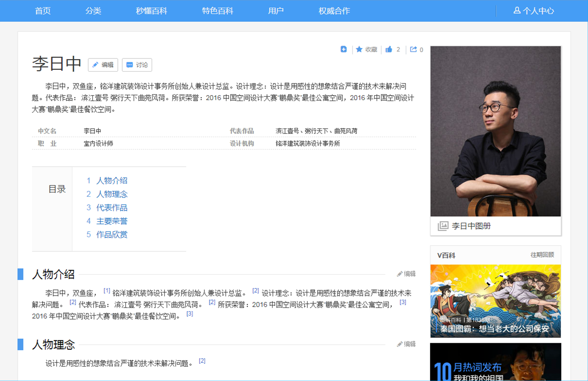Viewport: 588px width, 381px height.
Task: Jump to 代表作品 in table of contents
Action: (x=112, y=208)
